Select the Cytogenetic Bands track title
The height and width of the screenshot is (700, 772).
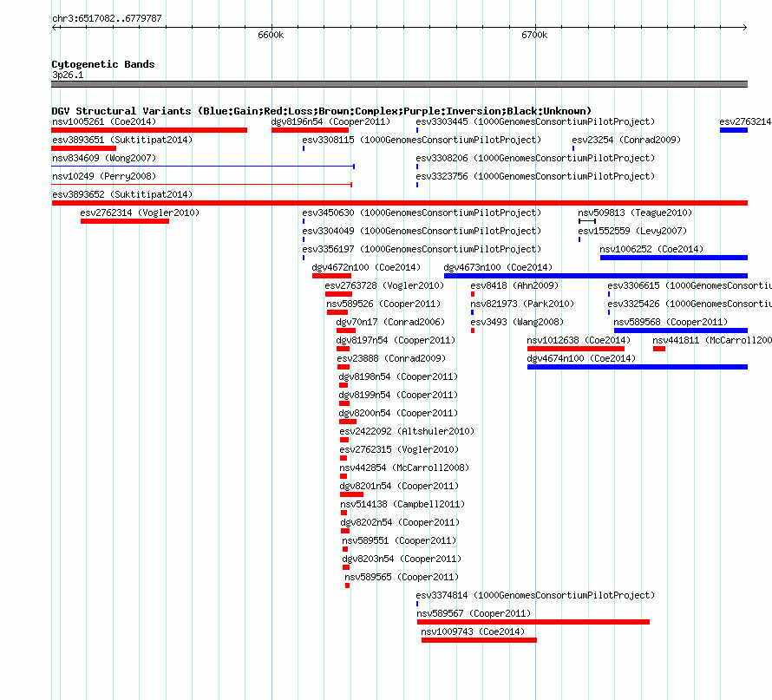pyautogui.click(x=103, y=64)
